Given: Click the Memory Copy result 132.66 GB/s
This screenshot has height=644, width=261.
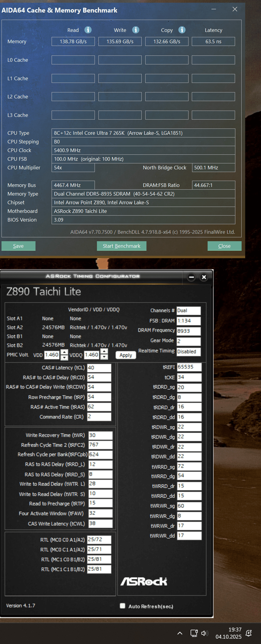Looking at the screenshot, I should 167,41.
